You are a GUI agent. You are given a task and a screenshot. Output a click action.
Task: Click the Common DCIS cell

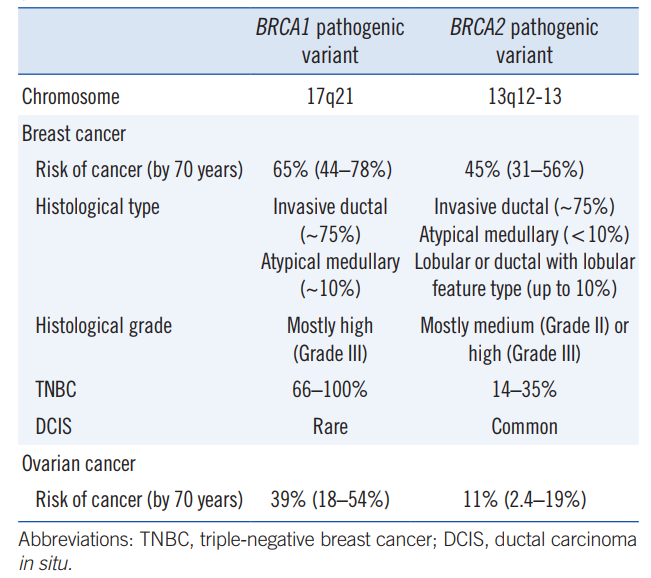[x=524, y=427]
